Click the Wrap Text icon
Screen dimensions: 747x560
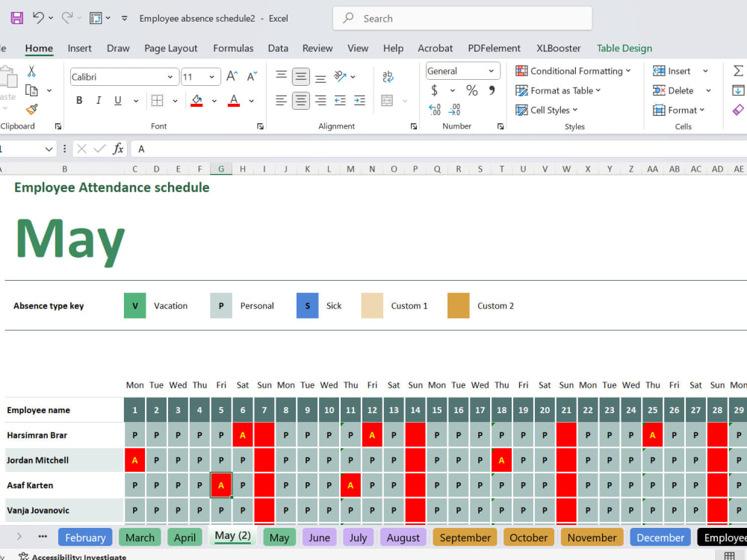point(388,76)
